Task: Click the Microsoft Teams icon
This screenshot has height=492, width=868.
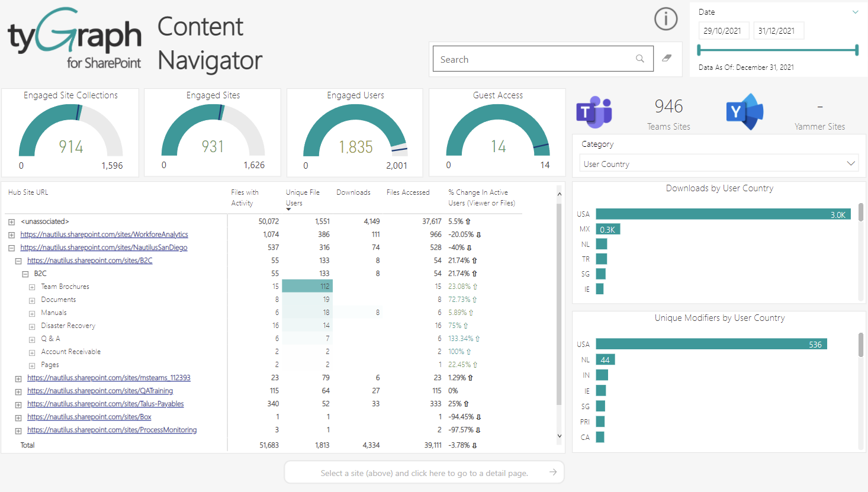Action: pyautogui.click(x=594, y=111)
